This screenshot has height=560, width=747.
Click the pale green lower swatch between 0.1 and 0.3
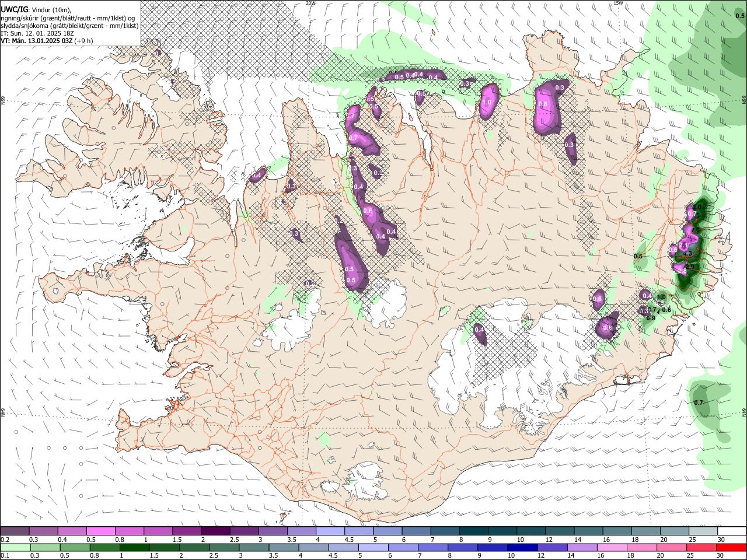click(x=15, y=547)
